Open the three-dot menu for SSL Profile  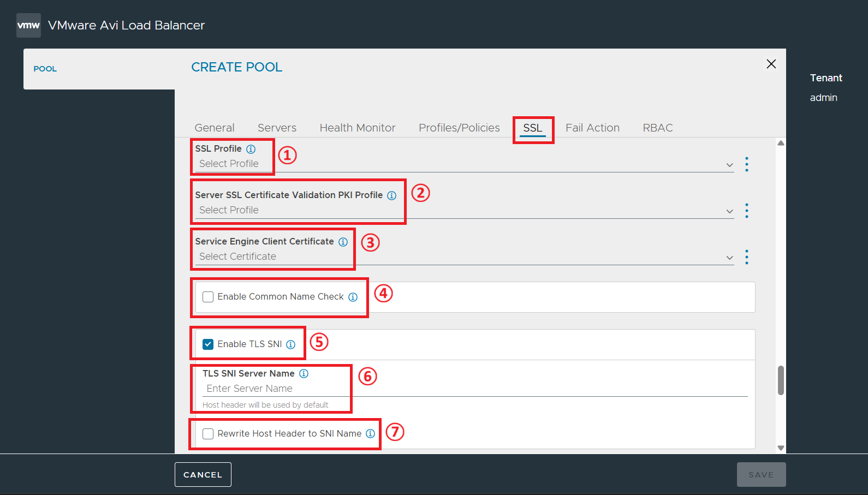(747, 164)
